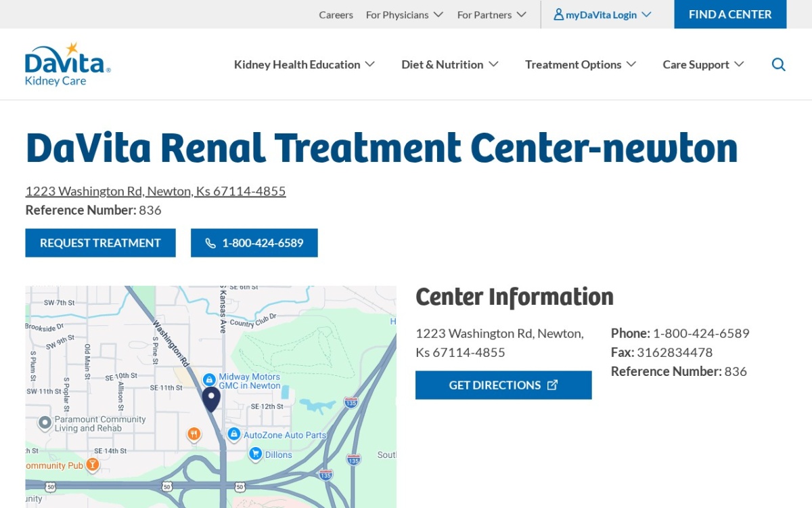Click the FIND A CENTER button
The image size is (812, 508).
click(730, 14)
